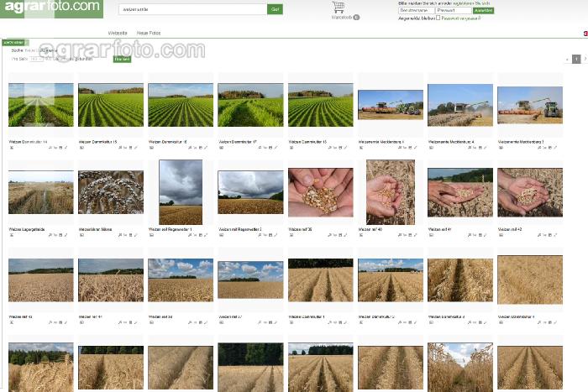This screenshot has height=392, width=588.
Task: Click the leftmost icon under Weizen reif 42
Action: 501,235
